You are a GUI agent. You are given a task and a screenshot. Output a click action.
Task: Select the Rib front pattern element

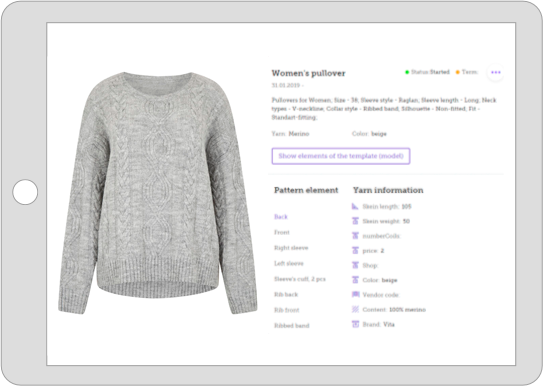pos(286,310)
